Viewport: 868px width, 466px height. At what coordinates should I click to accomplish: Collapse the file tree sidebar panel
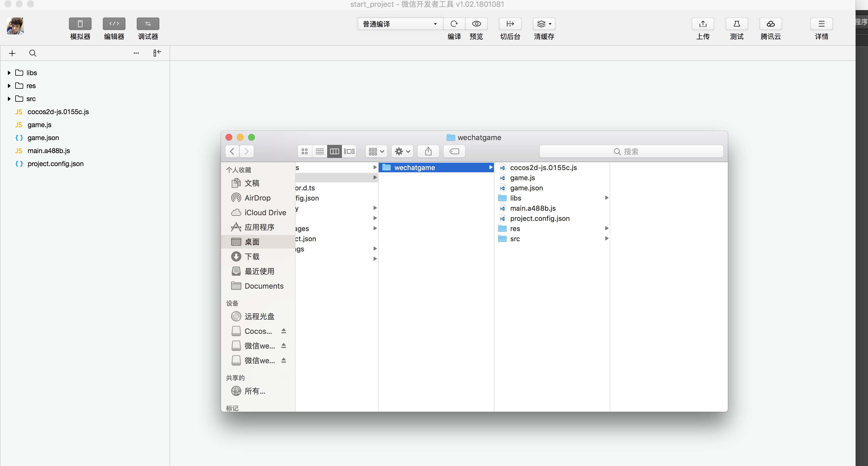point(157,53)
